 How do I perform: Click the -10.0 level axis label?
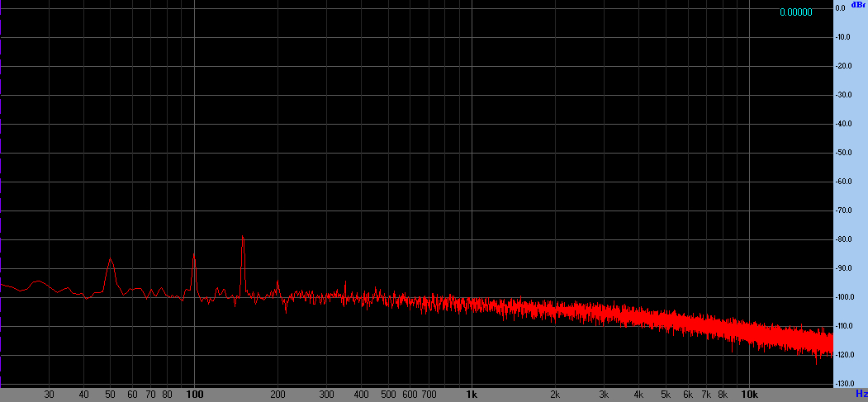point(842,37)
